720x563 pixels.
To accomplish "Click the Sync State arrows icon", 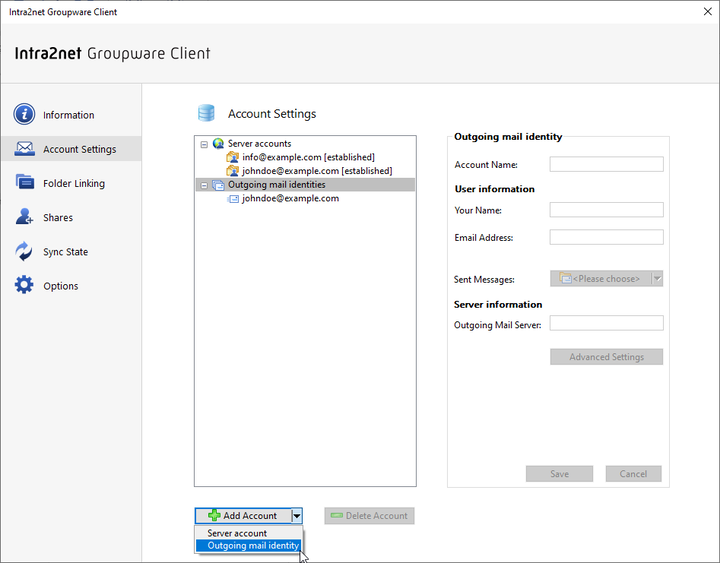I will (x=23, y=251).
